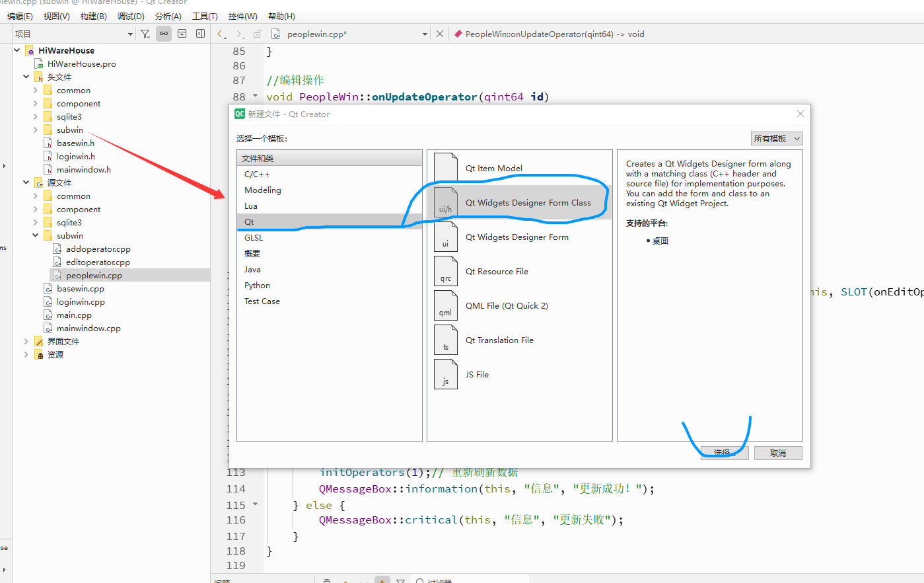Fold the else block at line 115

[x=256, y=504]
